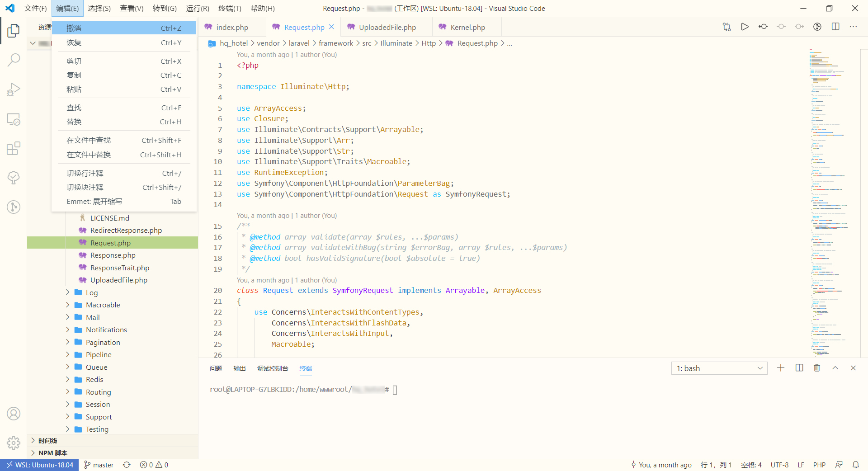The image size is (868, 471).
Task: Open RedirectResponse.php in the file tree
Action: pyautogui.click(x=113, y=230)
